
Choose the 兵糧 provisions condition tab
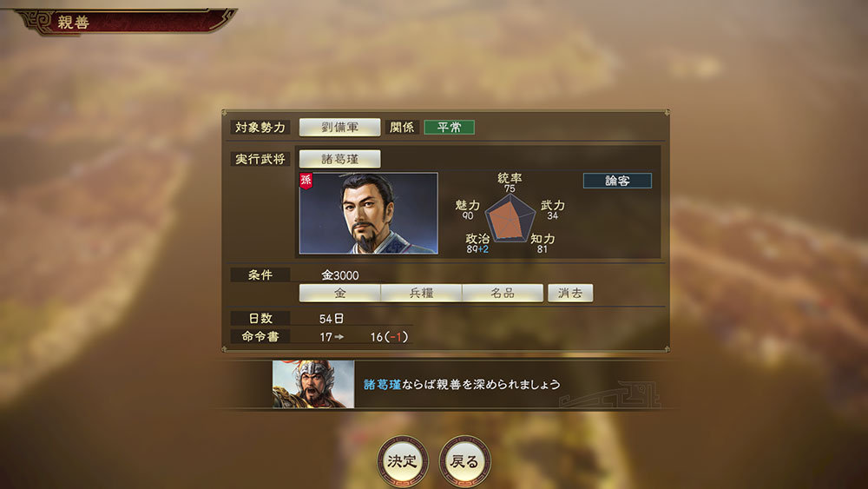tap(421, 293)
